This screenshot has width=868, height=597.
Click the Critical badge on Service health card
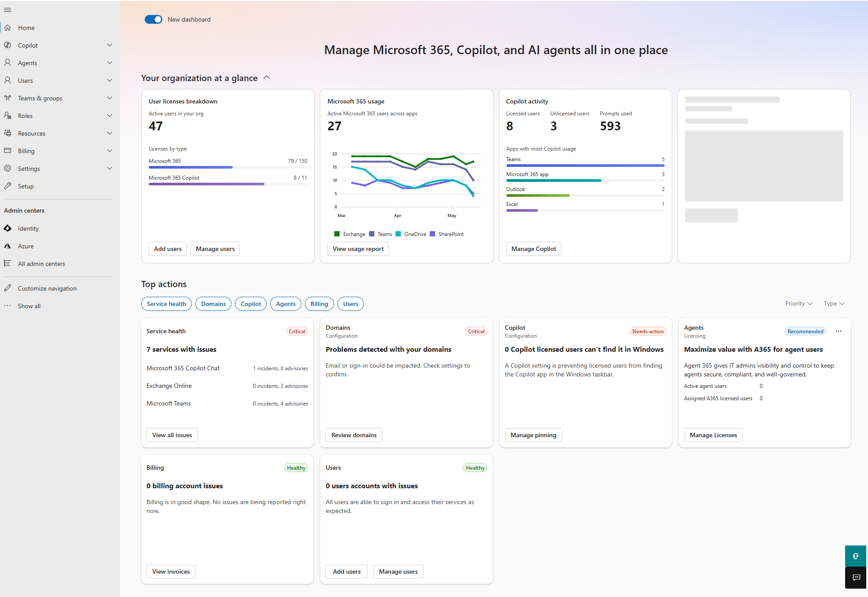(297, 332)
